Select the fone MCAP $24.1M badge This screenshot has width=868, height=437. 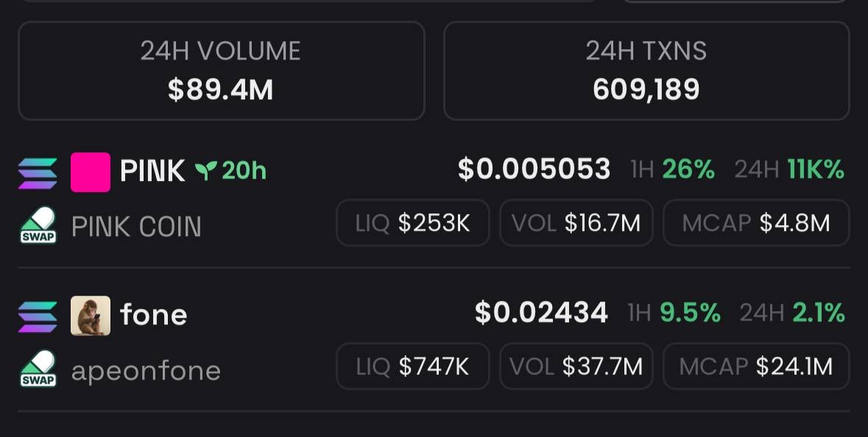pos(756,366)
